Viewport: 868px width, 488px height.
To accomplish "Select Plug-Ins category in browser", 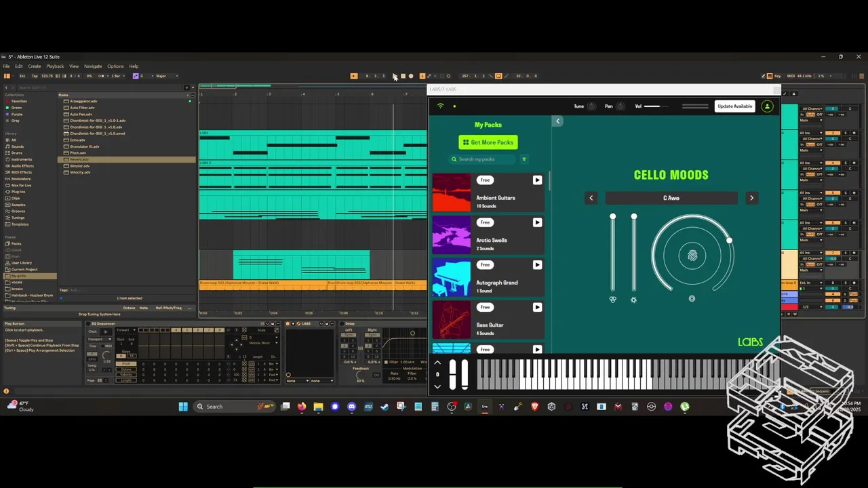I will tap(18, 192).
